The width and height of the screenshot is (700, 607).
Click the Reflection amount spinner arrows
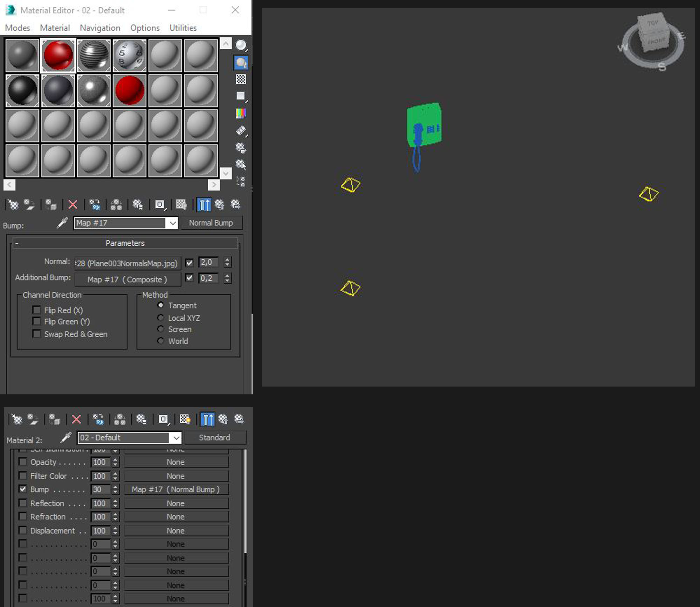115,503
